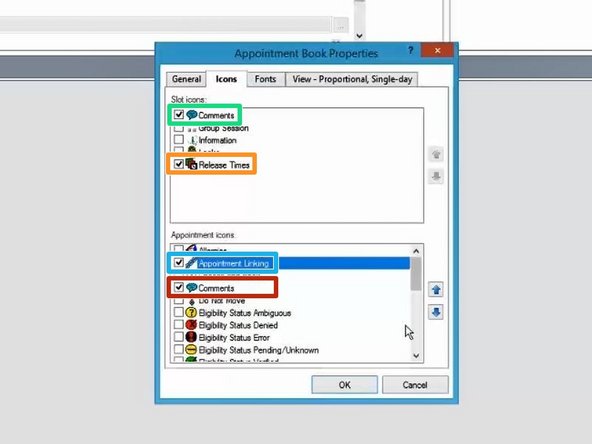Click the greyed move-down arrow beside slot icons
This screenshot has height=444, width=592.
[x=436, y=176]
